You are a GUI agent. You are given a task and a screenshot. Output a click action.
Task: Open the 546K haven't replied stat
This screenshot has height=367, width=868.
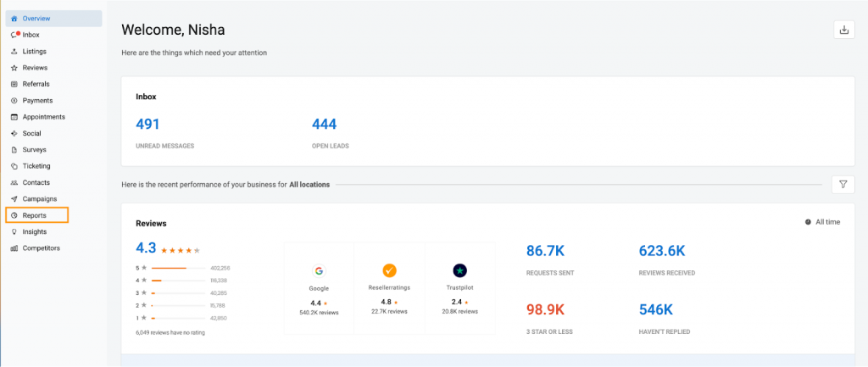click(657, 309)
